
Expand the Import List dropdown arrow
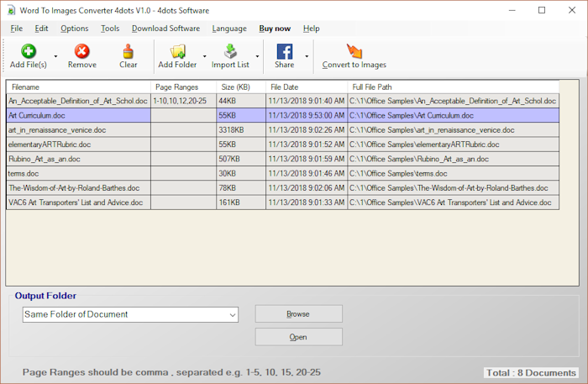[x=257, y=57]
